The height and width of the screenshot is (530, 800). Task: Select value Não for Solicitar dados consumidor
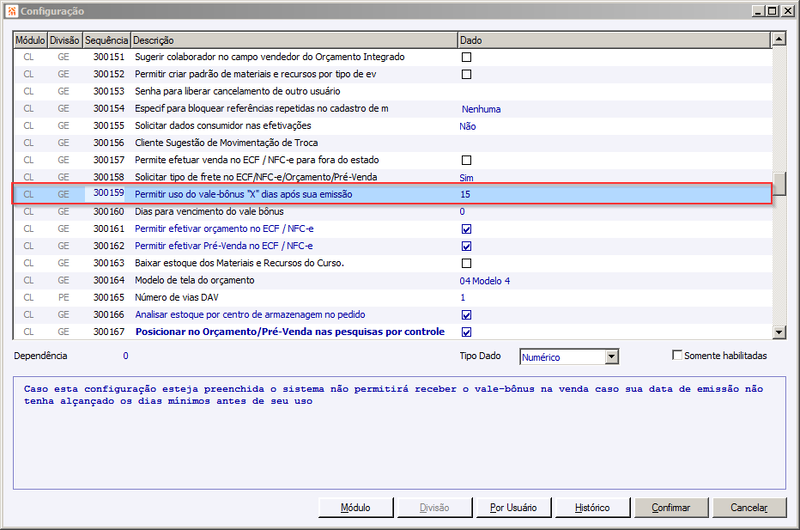pos(467,127)
